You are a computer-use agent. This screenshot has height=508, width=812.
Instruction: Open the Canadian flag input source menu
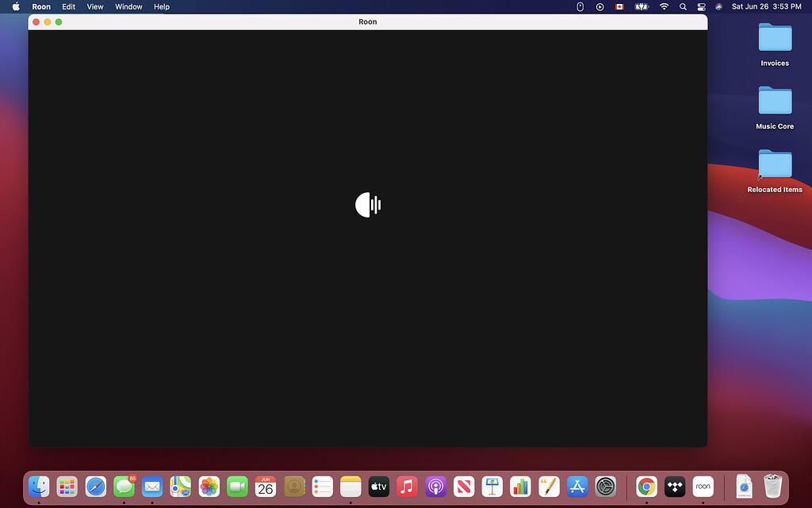(x=619, y=6)
